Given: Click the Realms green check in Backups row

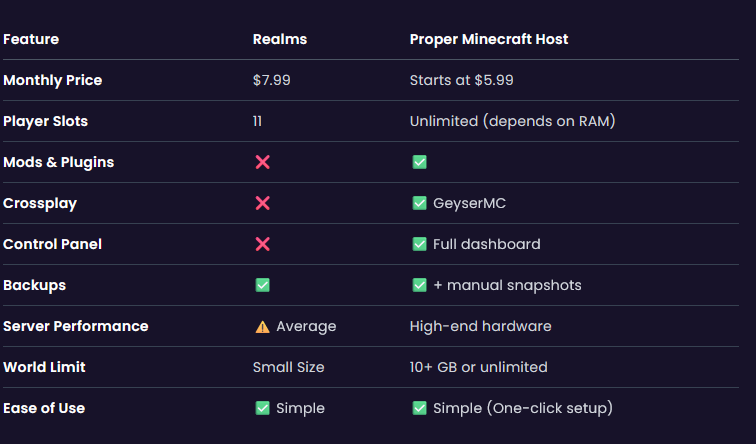Looking at the screenshot, I should (x=262, y=285).
